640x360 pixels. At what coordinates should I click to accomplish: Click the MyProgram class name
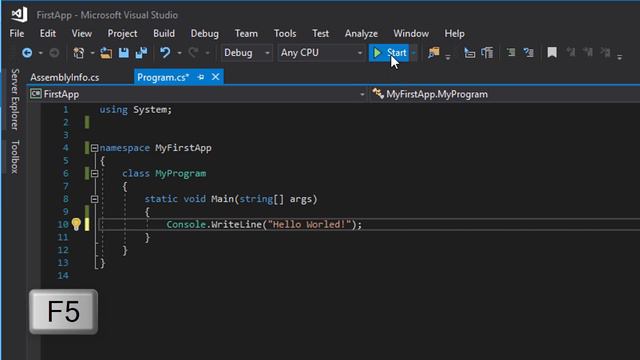pos(180,173)
